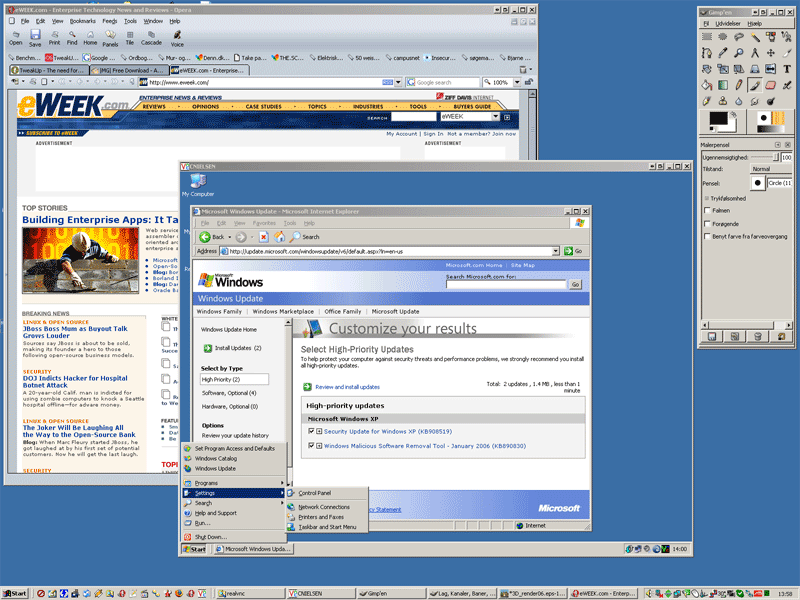Image resolution: width=800 pixels, height=600 pixels.
Task: Open My Computer on VNC desktop
Action: coord(198,185)
